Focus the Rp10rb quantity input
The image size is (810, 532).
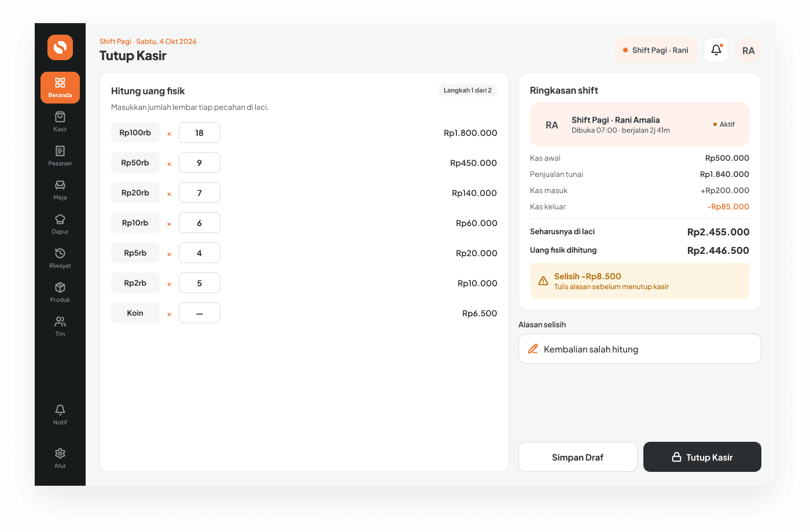coord(200,223)
